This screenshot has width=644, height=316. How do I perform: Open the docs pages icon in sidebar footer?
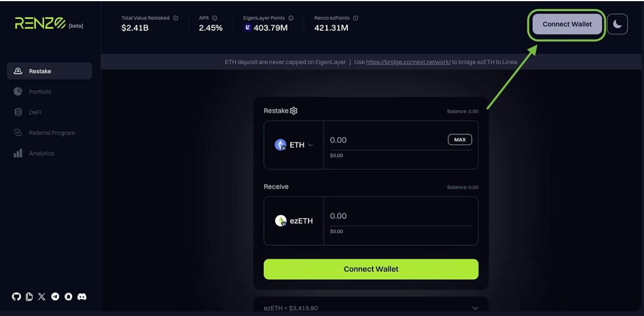[29, 297]
